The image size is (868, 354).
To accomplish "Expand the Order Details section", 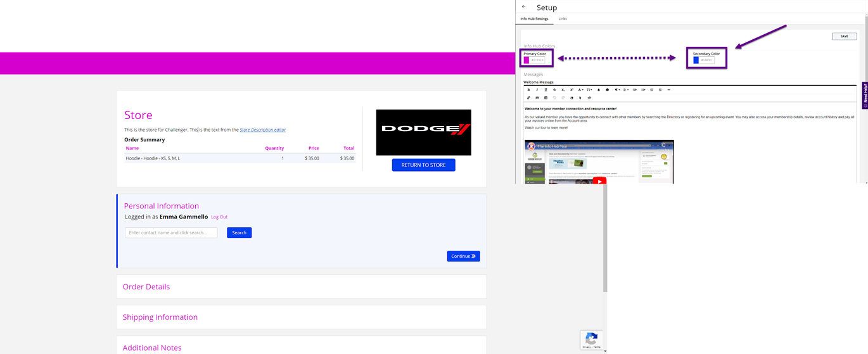I will pos(301,286).
